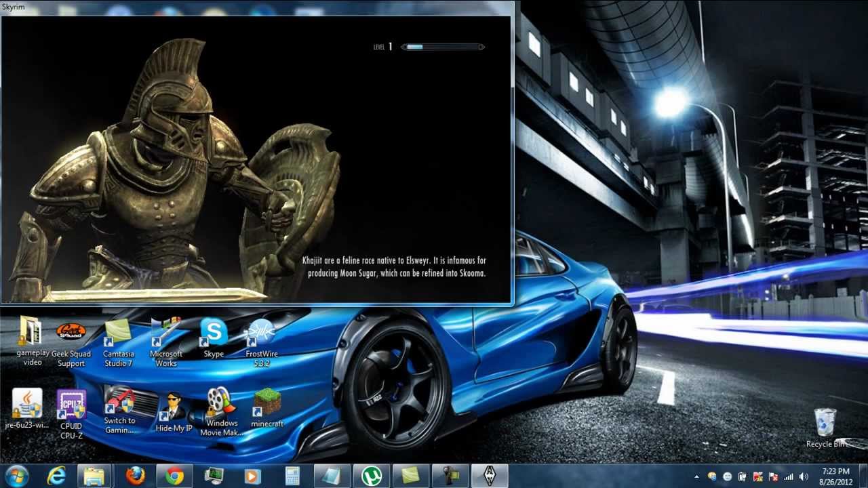Open the power plug tray icon
The image size is (868, 488).
pos(743,476)
